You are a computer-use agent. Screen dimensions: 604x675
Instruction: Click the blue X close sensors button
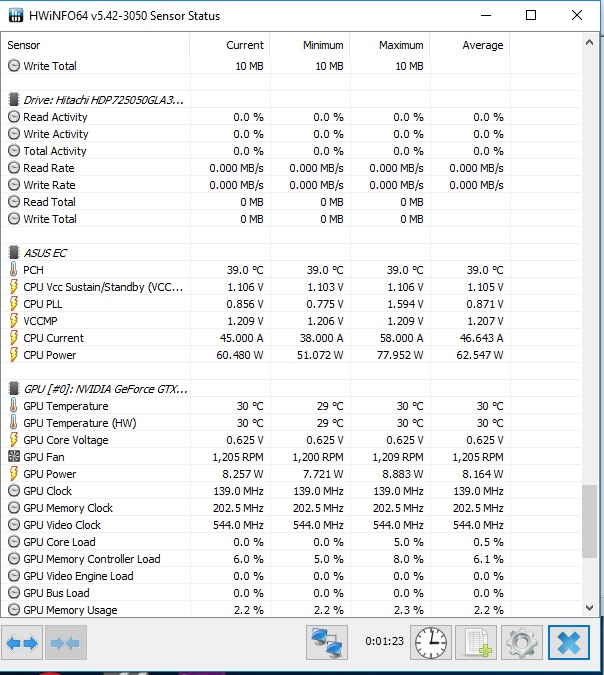click(568, 642)
